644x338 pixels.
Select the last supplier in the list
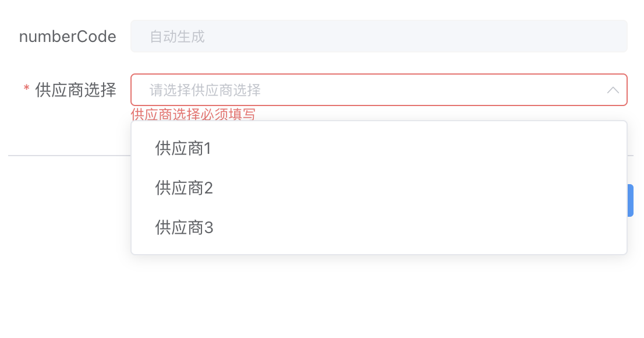[184, 227]
